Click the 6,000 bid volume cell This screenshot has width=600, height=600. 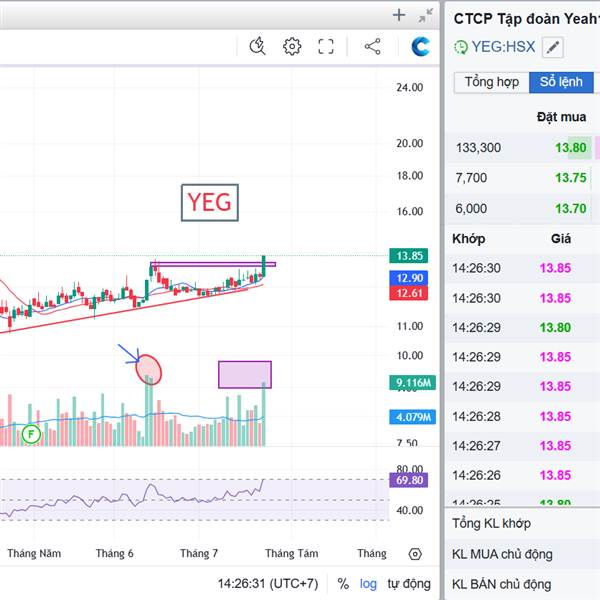(x=471, y=209)
